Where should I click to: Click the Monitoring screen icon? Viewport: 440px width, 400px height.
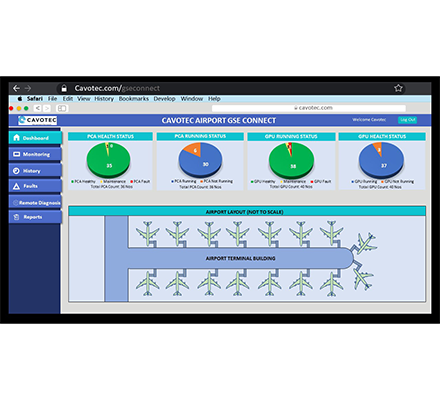pyautogui.click(x=16, y=154)
